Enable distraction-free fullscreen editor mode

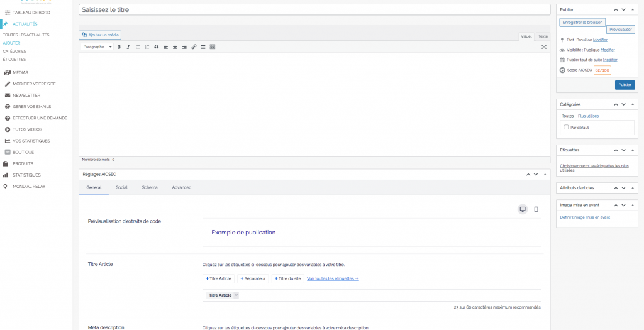[544, 47]
